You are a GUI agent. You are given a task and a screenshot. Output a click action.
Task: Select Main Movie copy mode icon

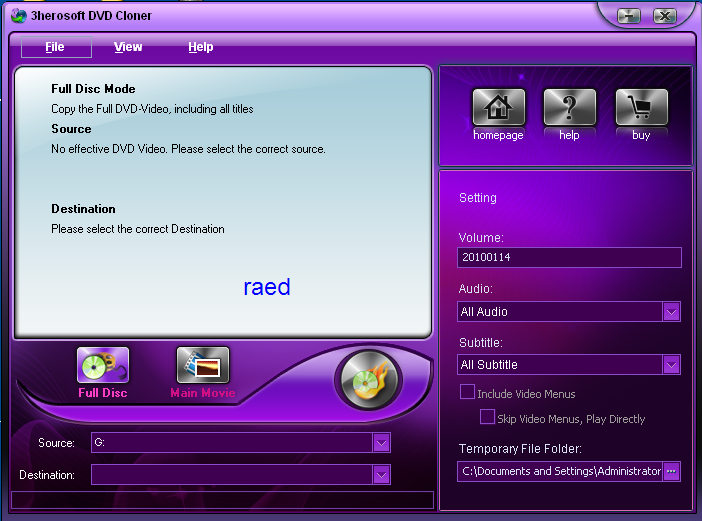click(203, 366)
